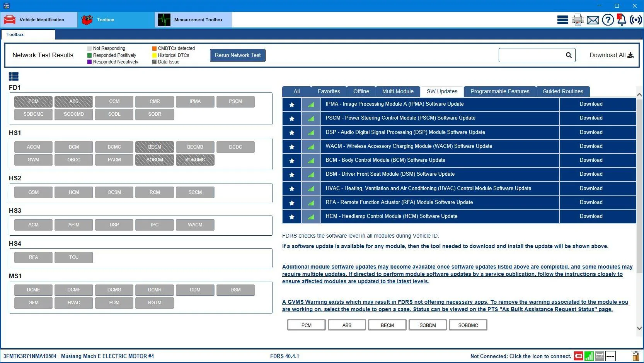Click the printer icon
The width and height of the screenshot is (644, 363).
pyautogui.click(x=578, y=20)
